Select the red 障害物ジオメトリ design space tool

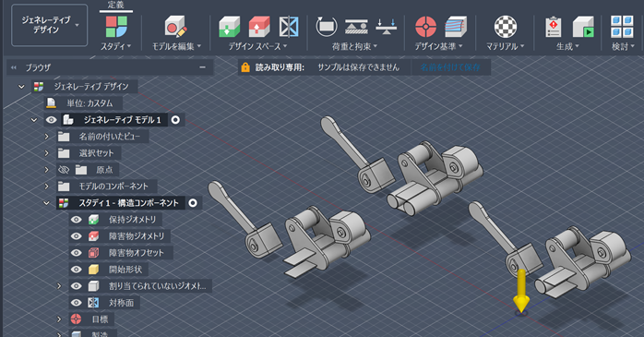click(259, 27)
